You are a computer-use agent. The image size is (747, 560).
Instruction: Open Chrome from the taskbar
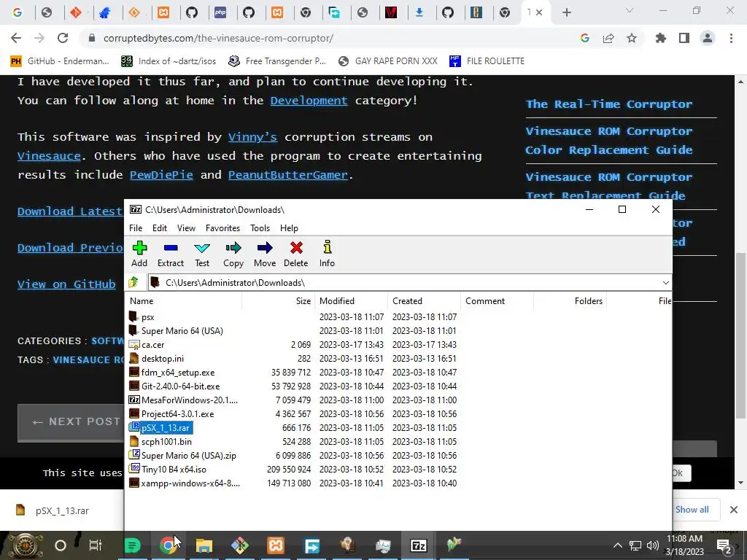[x=168, y=545]
